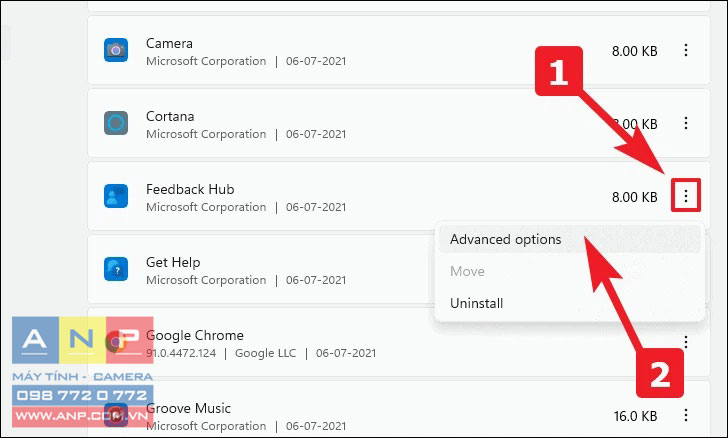The height and width of the screenshot is (438, 728).
Task: Click the Get Help app icon
Action: click(116, 269)
